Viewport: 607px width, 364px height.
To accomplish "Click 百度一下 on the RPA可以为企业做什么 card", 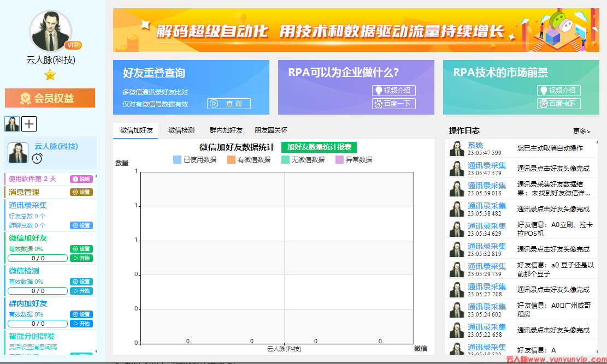I will [x=394, y=104].
